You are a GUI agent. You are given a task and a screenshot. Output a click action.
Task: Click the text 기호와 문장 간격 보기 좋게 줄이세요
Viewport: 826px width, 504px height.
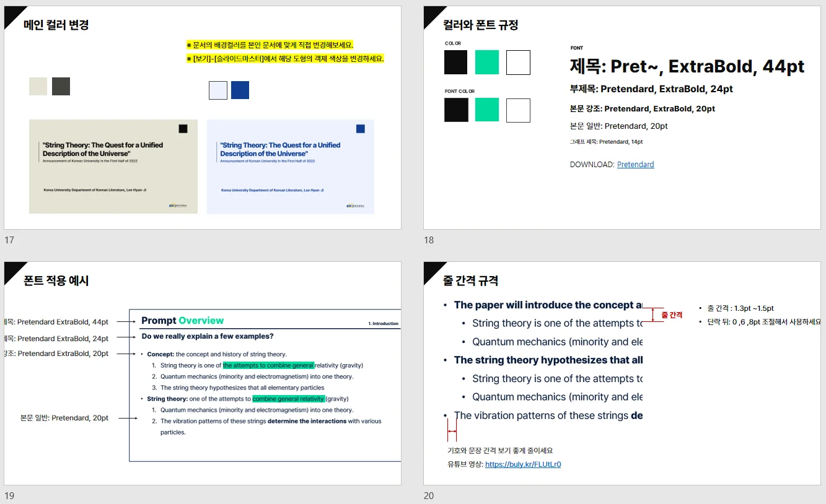500,451
